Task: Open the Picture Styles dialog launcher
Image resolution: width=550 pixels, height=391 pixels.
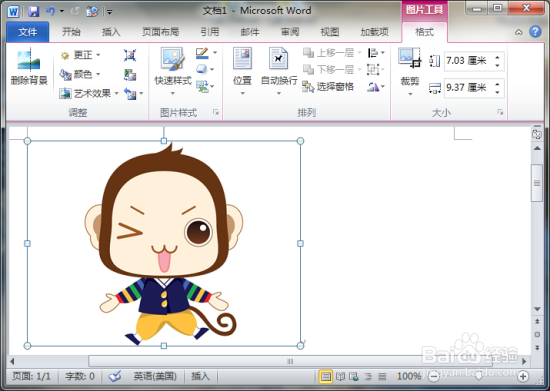Action: (215, 112)
